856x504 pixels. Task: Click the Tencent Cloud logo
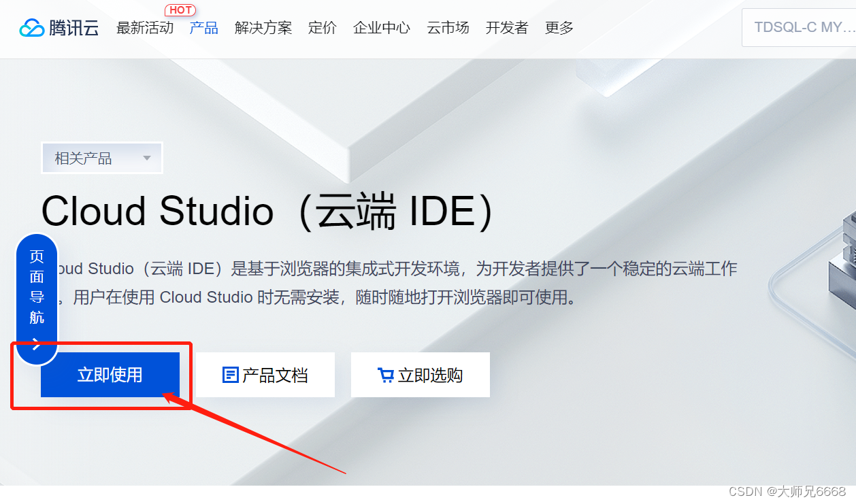(59, 28)
